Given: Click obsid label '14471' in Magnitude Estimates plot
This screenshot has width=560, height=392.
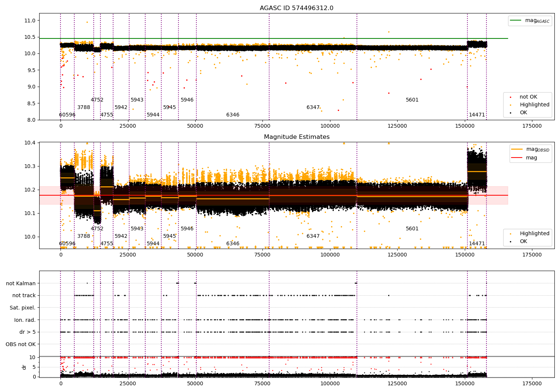Looking at the screenshot, I should (477, 243).
